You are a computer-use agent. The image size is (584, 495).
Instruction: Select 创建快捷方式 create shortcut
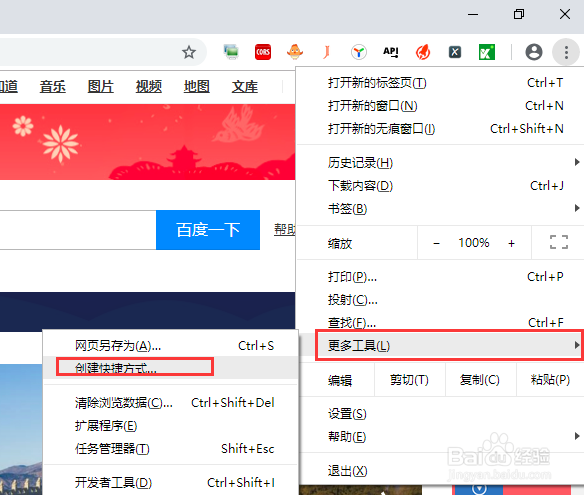point(171,368)
